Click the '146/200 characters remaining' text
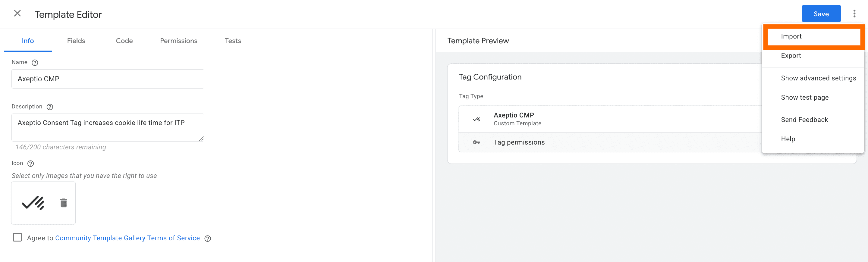This screenshot has width=868, height=262. (x=61, y=147)
